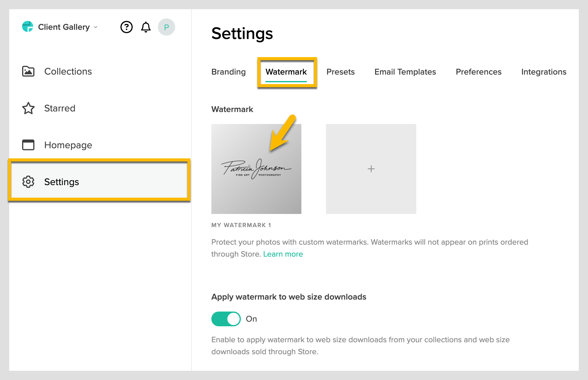Click the Learn more link
The height and width of the screenshot is (380, 588).
point(283,254)
